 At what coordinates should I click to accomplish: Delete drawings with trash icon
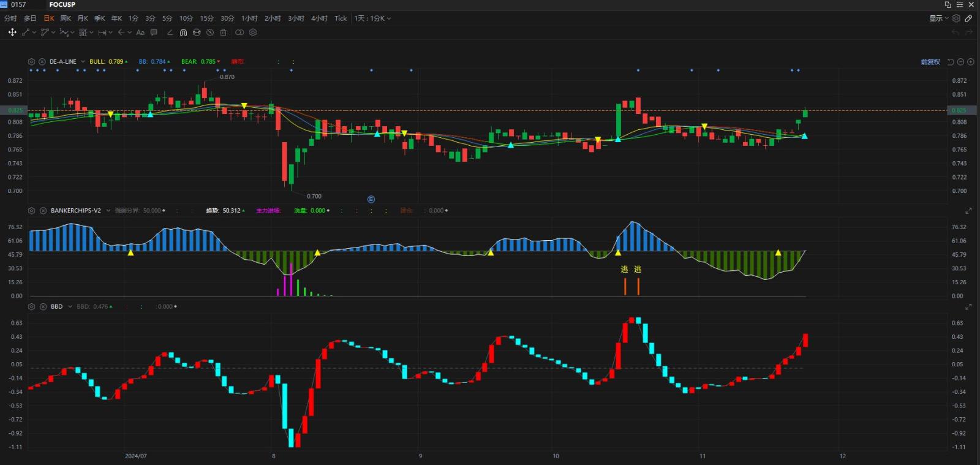(x=224, y=32)
